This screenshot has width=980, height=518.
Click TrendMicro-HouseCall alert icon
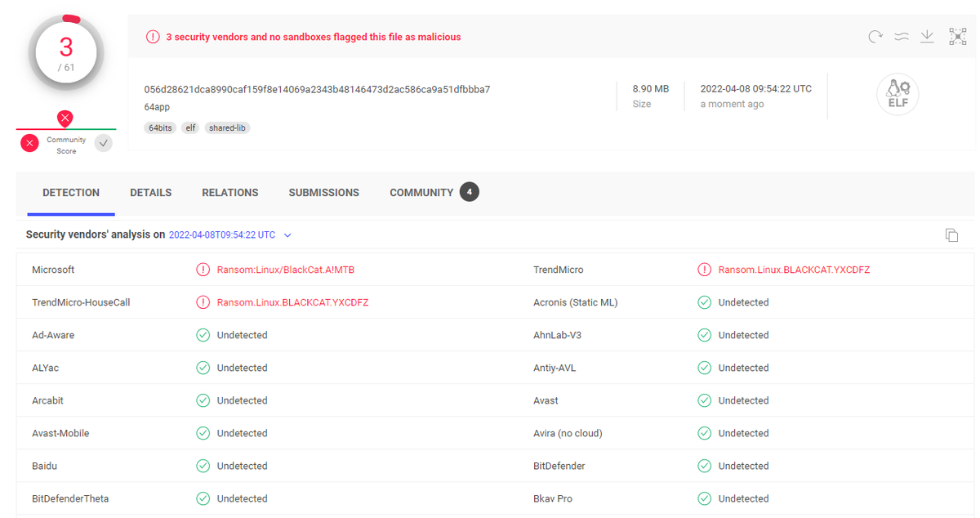203,302
